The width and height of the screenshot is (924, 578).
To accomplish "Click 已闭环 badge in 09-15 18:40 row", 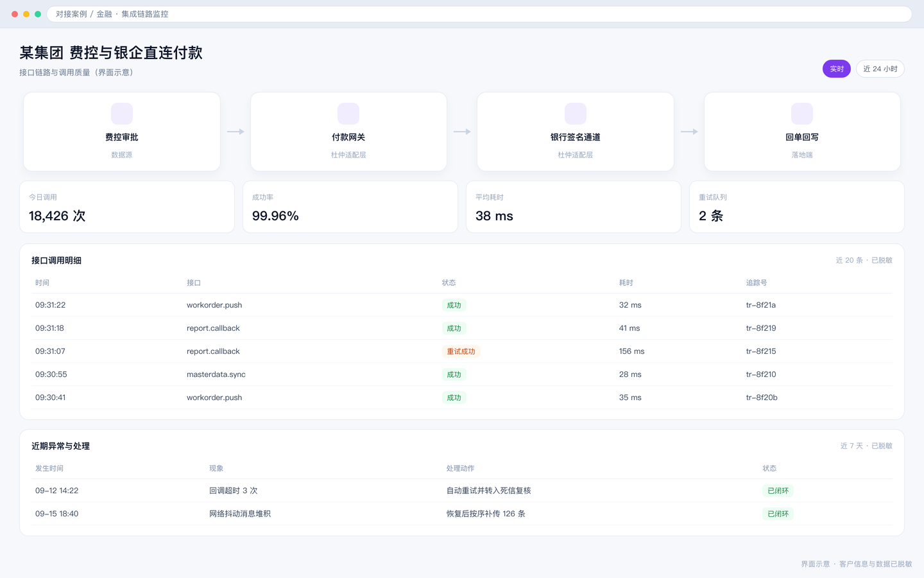I will 778,514.
